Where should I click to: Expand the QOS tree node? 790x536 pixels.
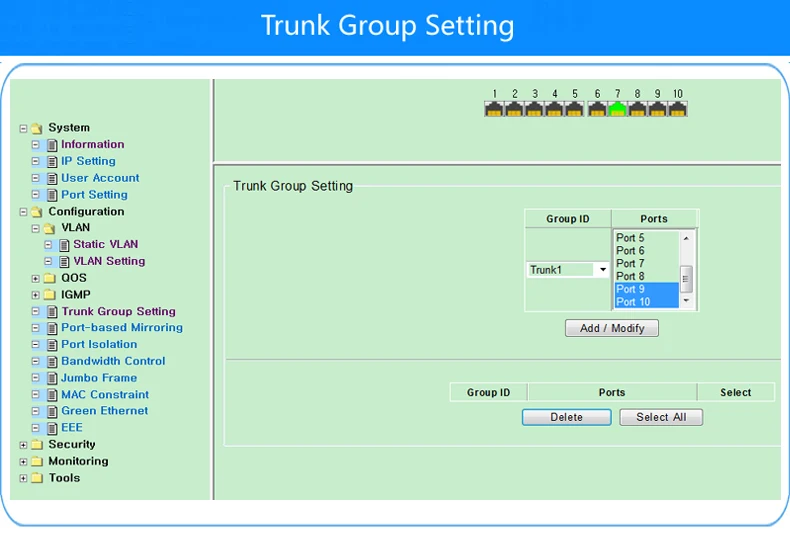click(x=35, y=278)
